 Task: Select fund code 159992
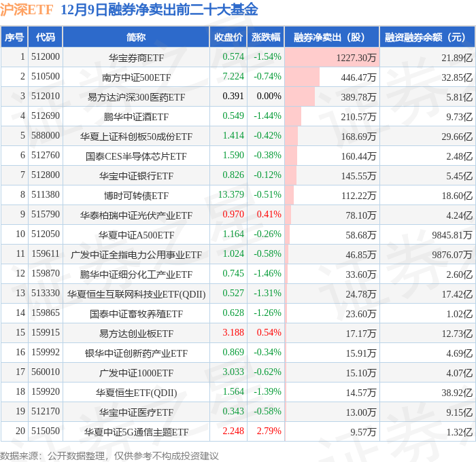pyautogui.click(x=46, y=352)
